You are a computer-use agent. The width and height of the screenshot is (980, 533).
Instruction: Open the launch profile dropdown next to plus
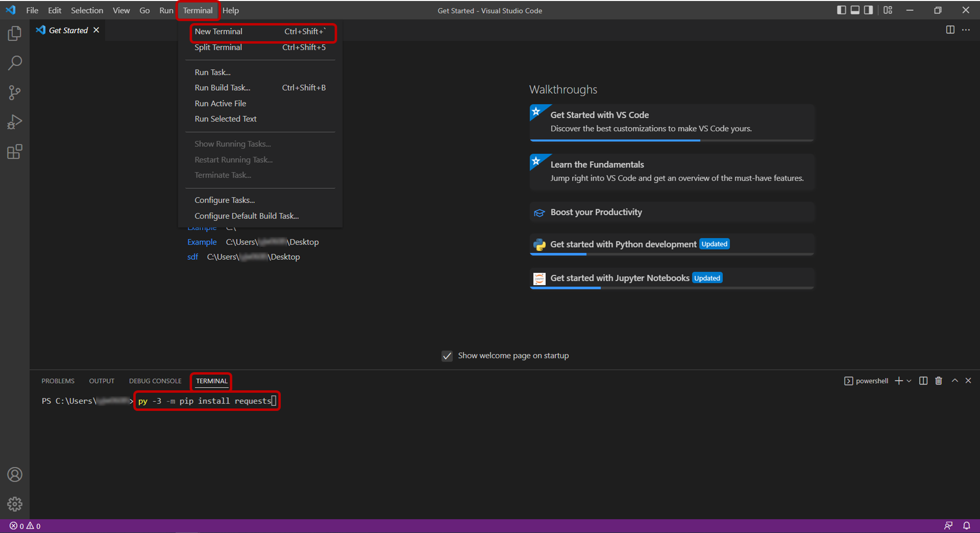[909, 381]
